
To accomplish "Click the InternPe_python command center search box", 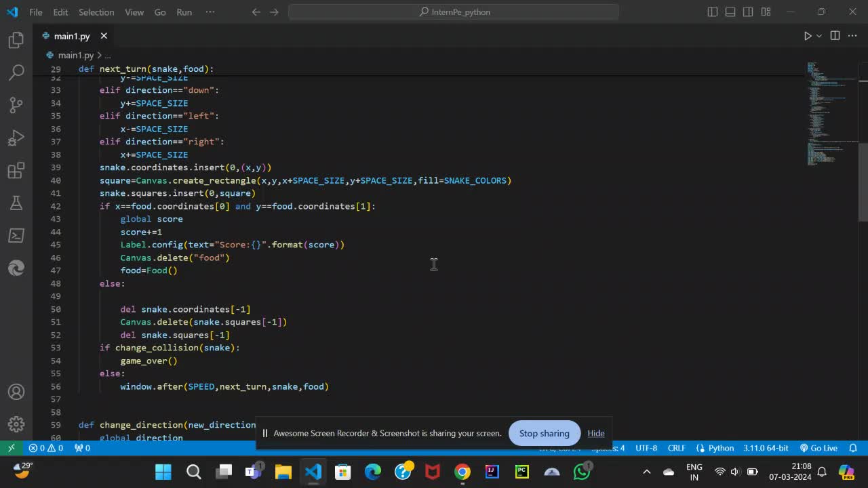I will click(x=454, y=12).
